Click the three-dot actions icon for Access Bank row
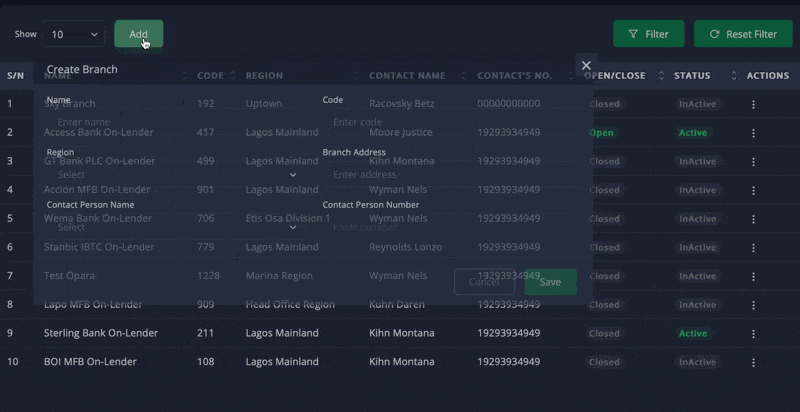Screen dimensions: 800x412 [754, 133]
